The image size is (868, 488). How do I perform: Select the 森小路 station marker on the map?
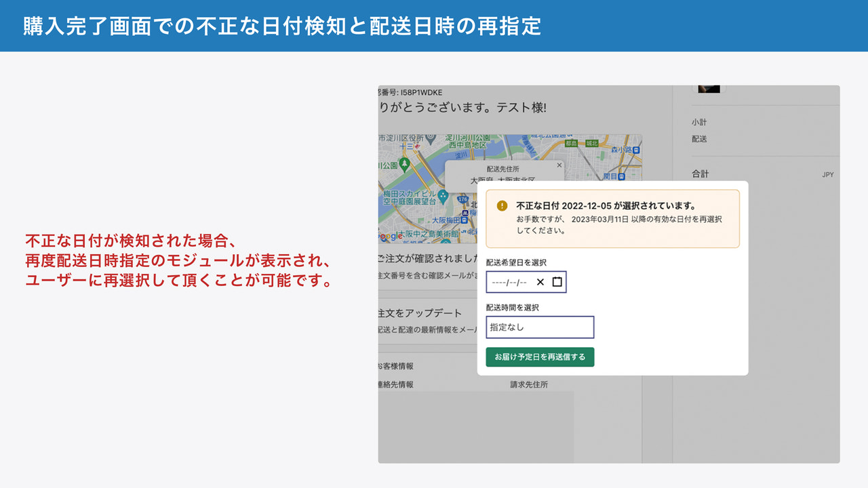pyautogui.click(x=636, y=150)
